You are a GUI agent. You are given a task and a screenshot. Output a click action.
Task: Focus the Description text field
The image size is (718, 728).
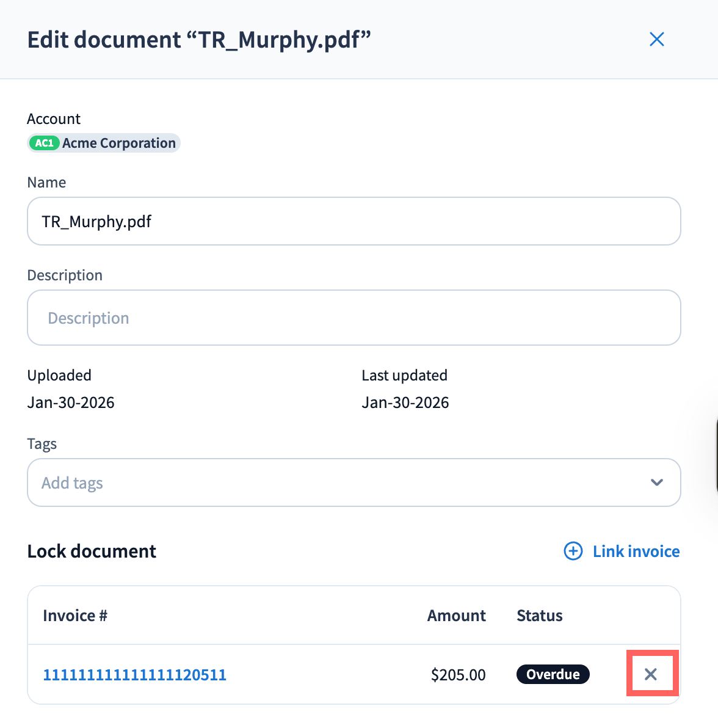click(x=354, y=318)
